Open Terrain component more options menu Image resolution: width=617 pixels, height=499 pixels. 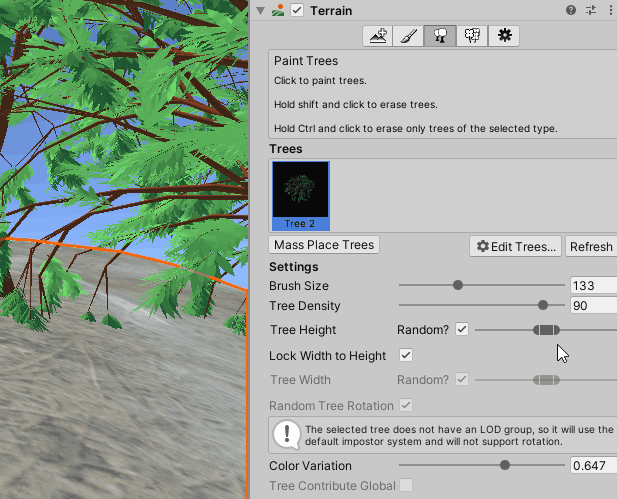pyautogui.click(x=611, y=10)
